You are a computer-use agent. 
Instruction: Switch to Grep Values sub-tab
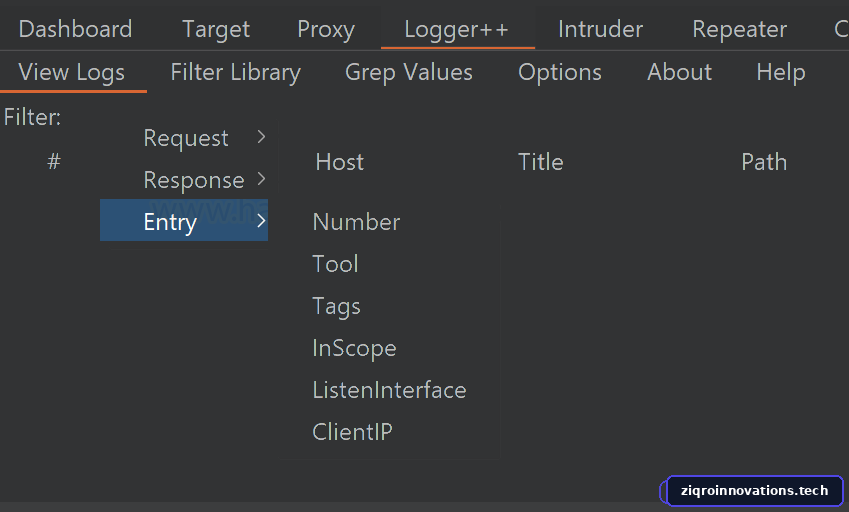coord(409,73)
